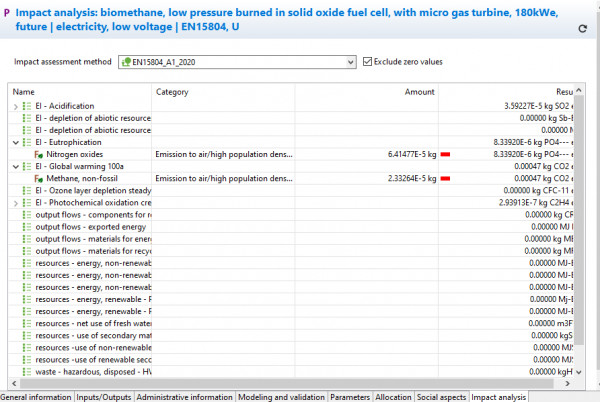Click the Impact analysis page title text
Screen dimensions: 600x402
coord(287,20)
